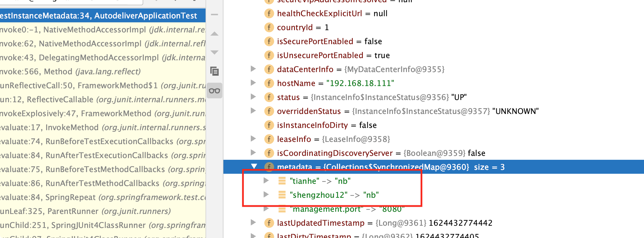
Task: Select frame evaluate:74, RunBeforeTestExecutionCallbacks
Action: pos(103,141)
